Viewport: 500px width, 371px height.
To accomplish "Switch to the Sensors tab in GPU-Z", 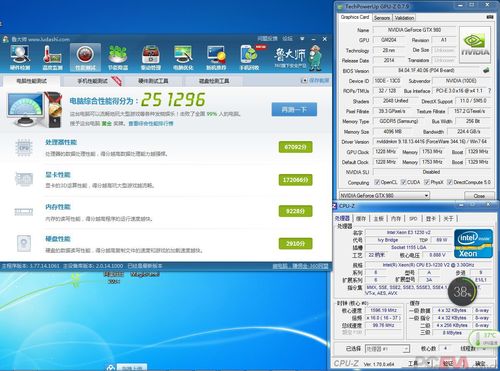I will pyautogui.click(x=382, y=18).
